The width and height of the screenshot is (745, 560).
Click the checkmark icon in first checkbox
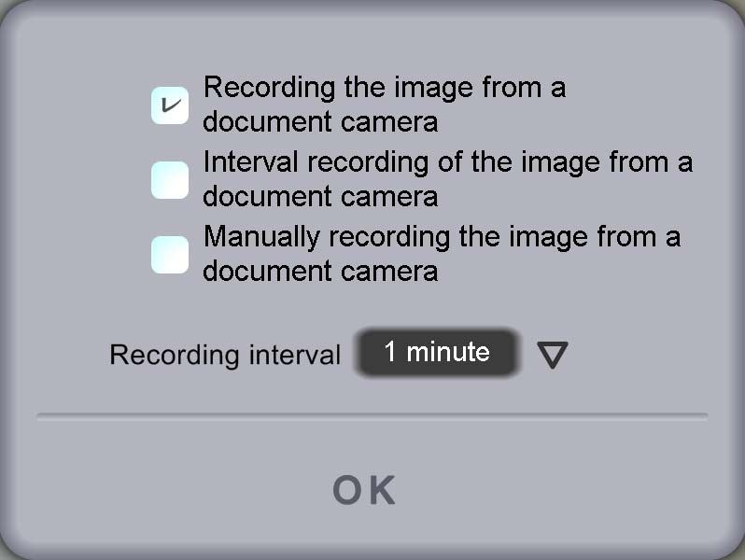[171, 105]
